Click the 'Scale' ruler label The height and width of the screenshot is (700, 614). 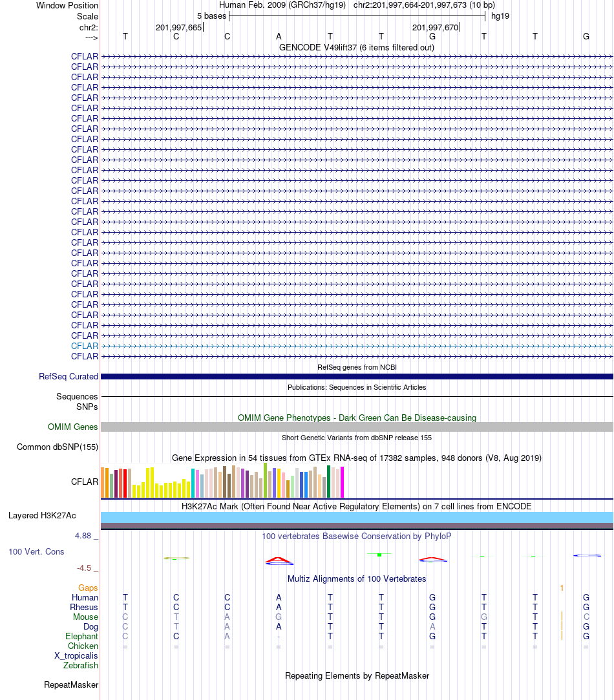point(87,17)
